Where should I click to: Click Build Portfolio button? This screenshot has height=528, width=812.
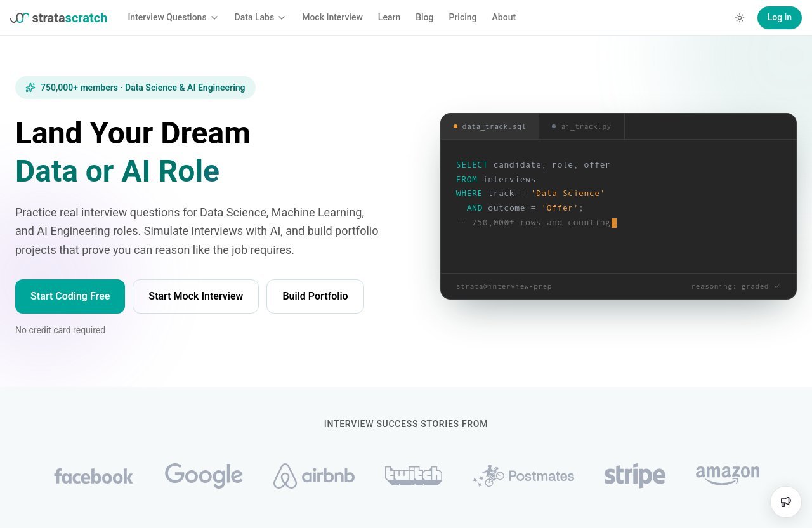(x=315, y=296)
